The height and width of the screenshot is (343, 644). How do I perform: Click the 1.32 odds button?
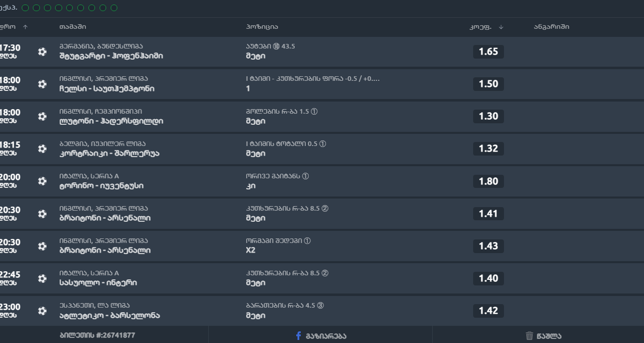tap(488, 149)
